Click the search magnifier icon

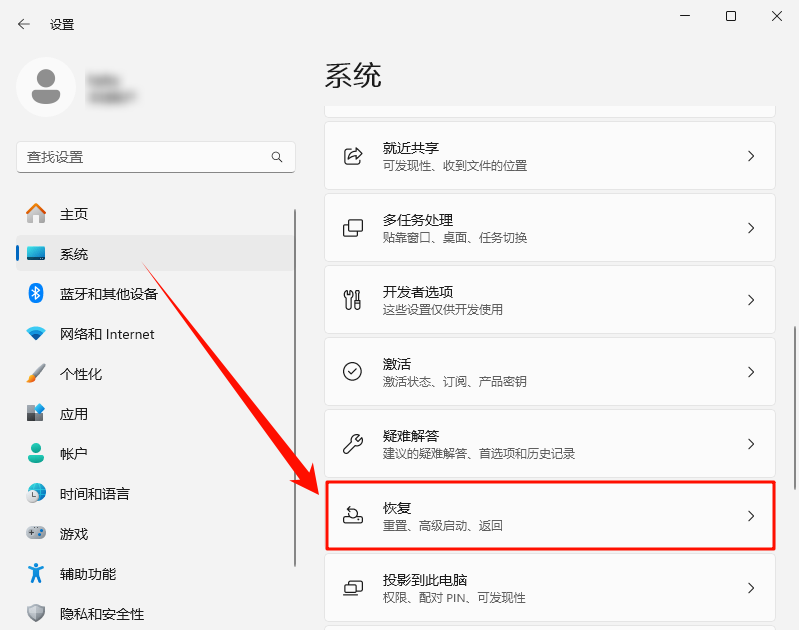pos(277,157)
